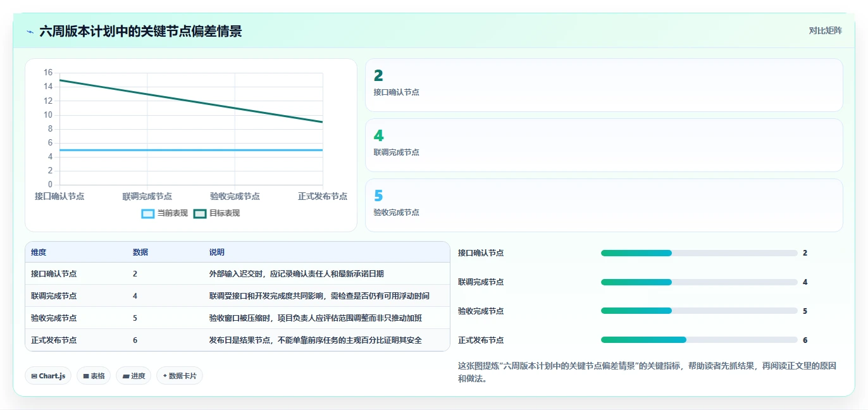Click the description starting 外部输入迟交时
This screenshot has height=410, width=868.
297,274
